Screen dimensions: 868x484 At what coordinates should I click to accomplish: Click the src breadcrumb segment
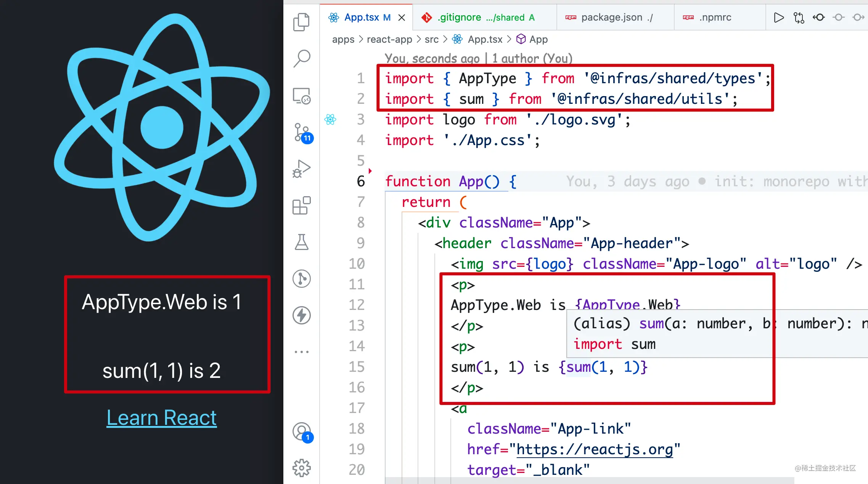(x=431, y=39)
